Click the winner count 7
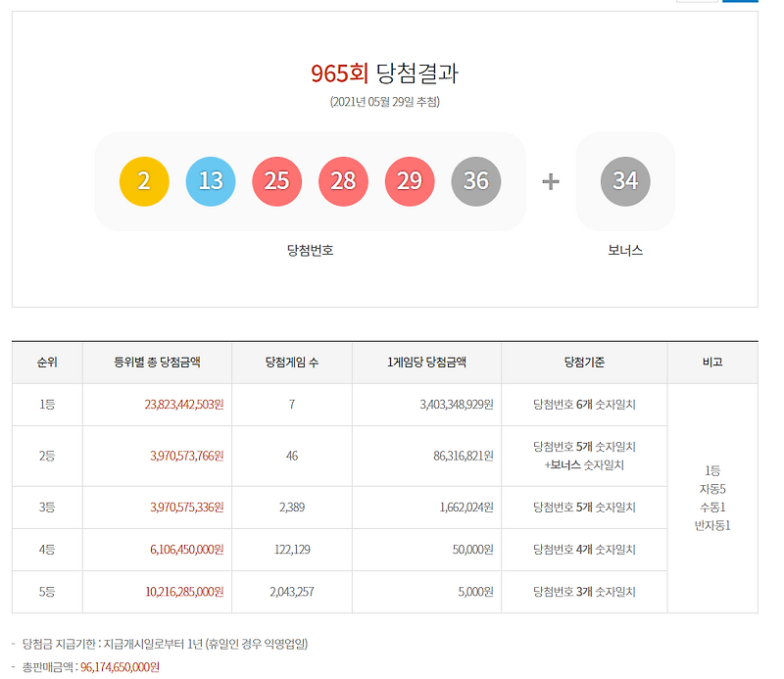The image size is (784, 679). click(291, 405)
